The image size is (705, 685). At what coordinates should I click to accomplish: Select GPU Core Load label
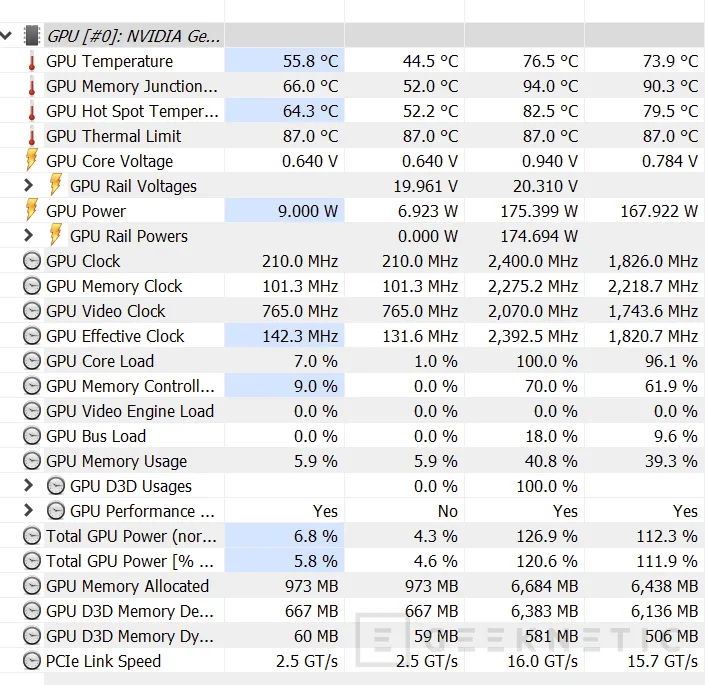click(x=100, y=361)
